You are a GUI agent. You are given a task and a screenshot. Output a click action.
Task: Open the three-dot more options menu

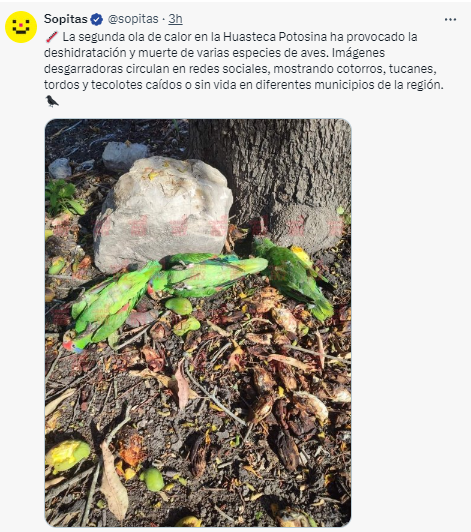point(450,20)
